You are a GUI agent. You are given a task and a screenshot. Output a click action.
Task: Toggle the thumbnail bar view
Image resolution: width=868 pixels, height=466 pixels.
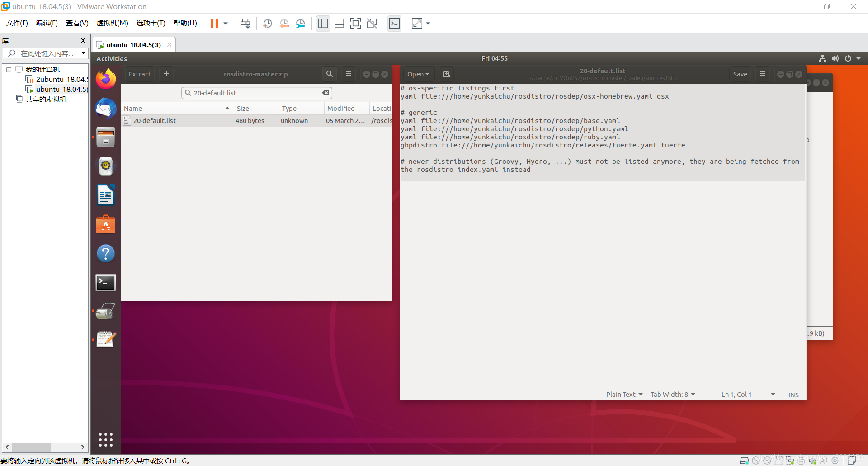(x=339, y=23)
